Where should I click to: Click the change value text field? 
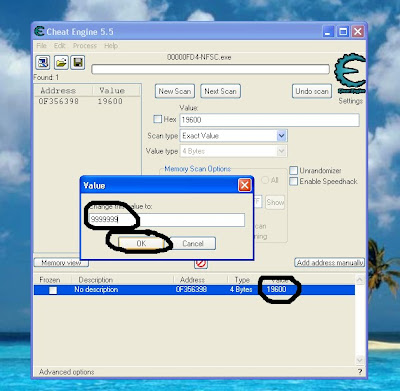(167, 220)
